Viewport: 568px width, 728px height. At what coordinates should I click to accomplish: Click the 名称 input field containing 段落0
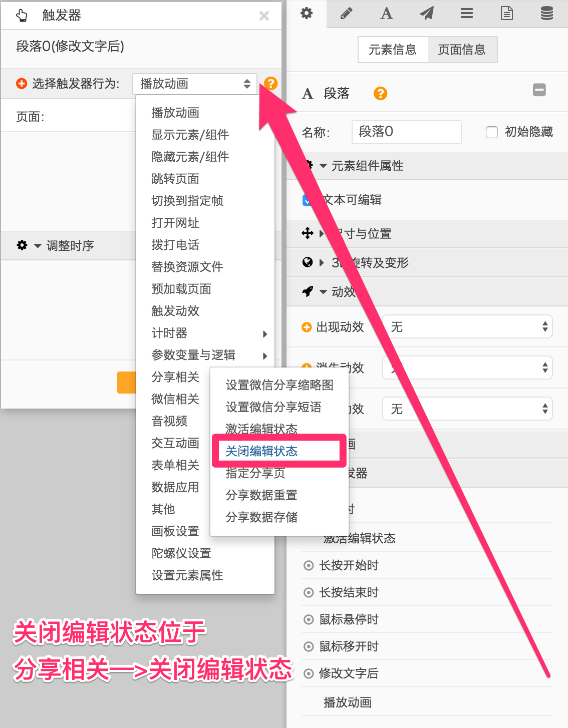pos(406,132)
